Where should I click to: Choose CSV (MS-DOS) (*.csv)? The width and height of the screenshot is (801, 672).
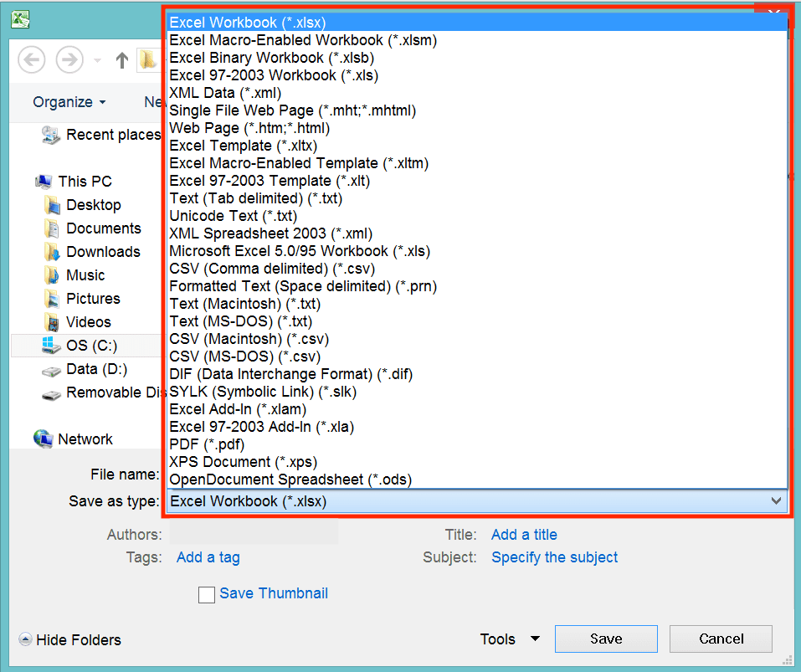click(x=477, y=357)
